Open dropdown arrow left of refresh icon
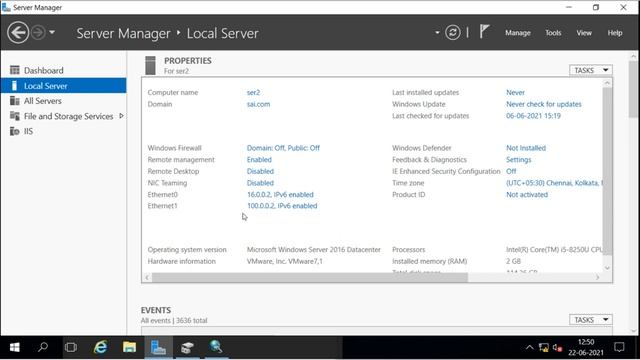This screenshot has width=640, height=360. (x=437, y=32)
